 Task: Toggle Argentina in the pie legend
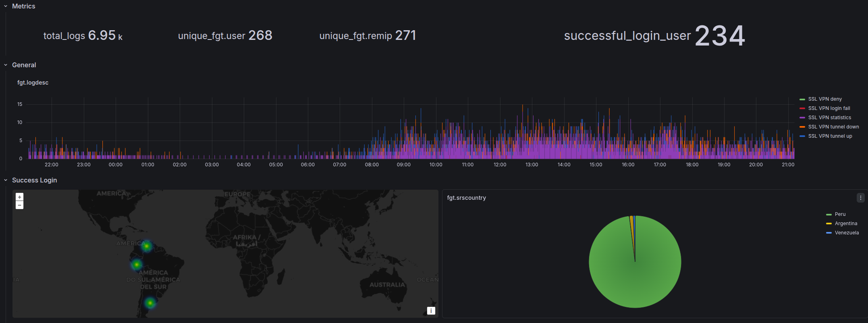tap(846, 224)
